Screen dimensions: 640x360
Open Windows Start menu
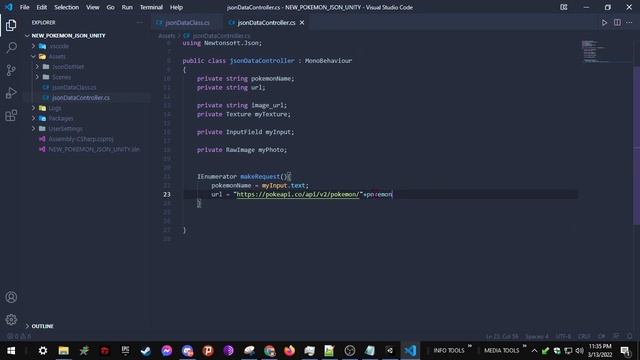(11, 351)
